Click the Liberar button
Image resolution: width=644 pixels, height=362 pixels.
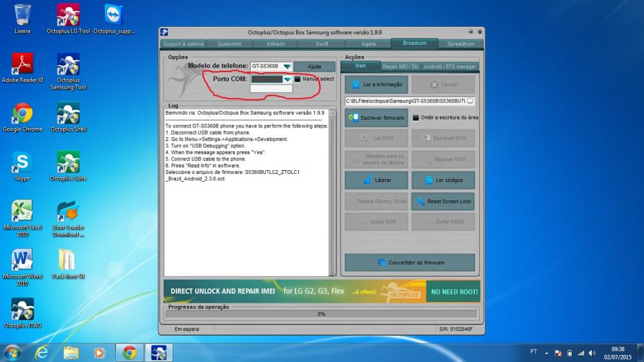(x=376, y=180)
